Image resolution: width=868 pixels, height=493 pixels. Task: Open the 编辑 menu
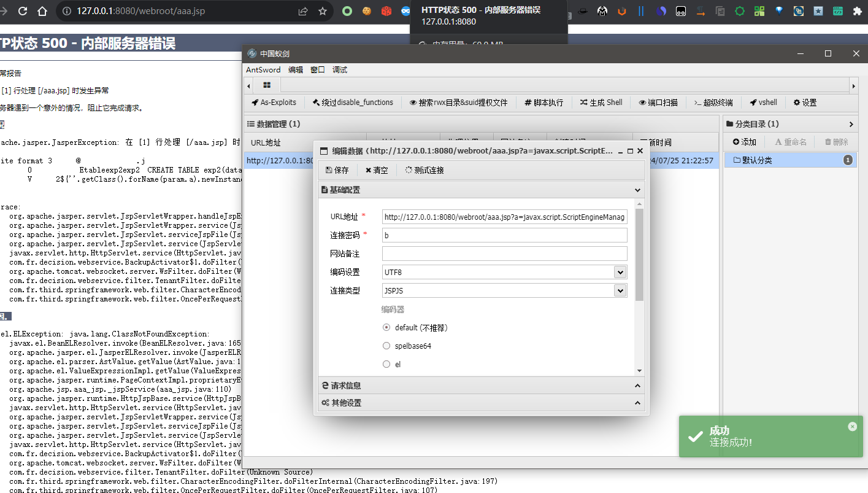(296, 70)
